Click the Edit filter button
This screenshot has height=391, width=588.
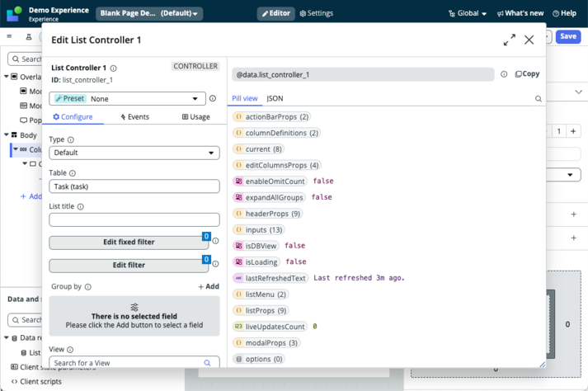pos(129,266)
